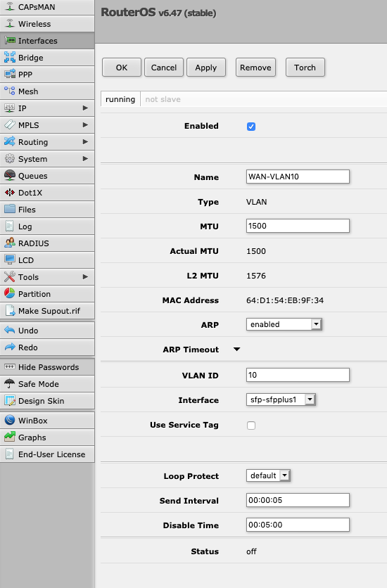
Task: Click the Design Skin icon
Action: (x=10, y=400)
